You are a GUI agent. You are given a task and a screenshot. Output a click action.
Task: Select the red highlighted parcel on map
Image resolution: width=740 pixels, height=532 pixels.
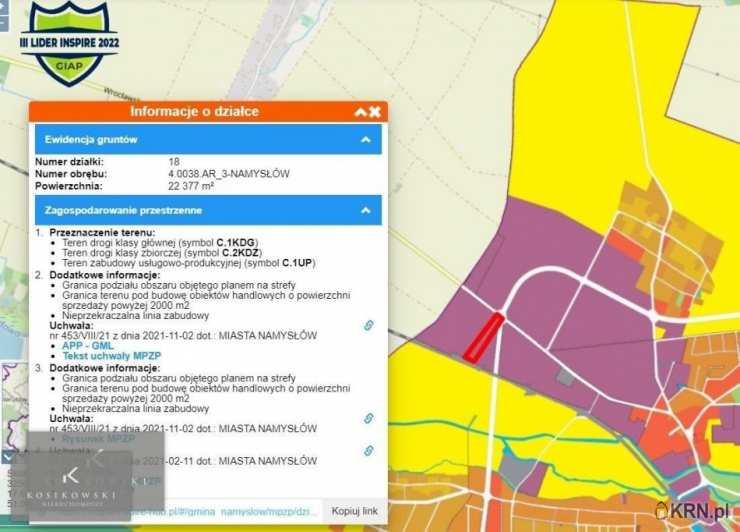(x=483, y=336)
